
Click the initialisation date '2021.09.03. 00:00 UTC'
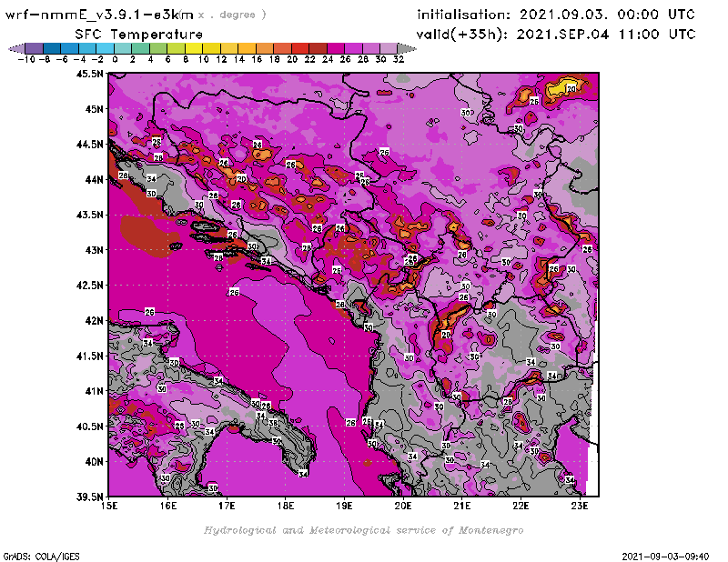tap(607, 15)
